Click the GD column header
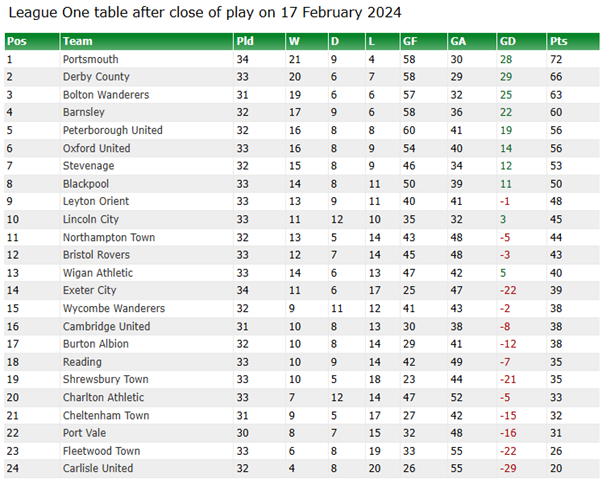 [x=508, y=41]
